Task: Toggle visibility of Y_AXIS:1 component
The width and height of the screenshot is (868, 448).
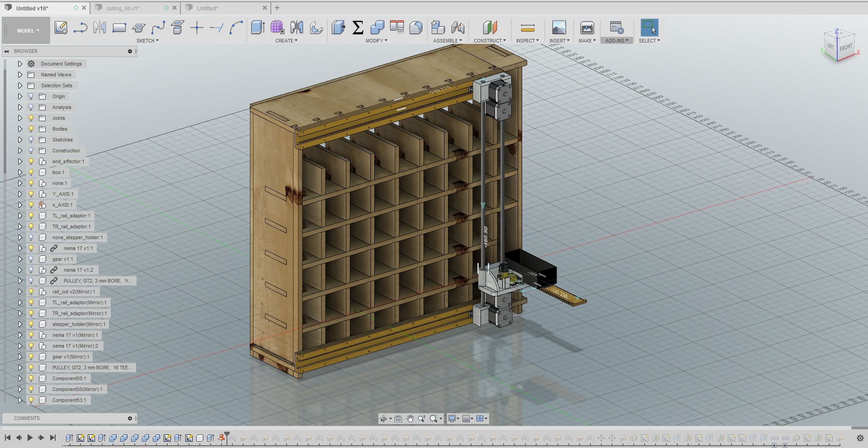Action: pyautogui.click(x=31, y=194)
